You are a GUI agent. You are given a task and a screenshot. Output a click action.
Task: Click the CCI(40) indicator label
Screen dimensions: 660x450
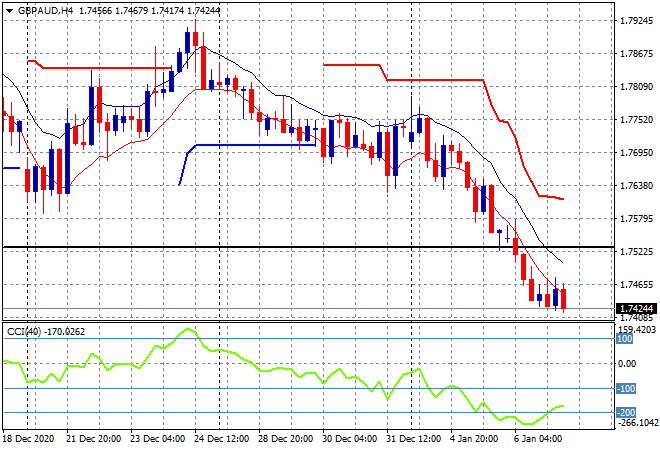click(x=24, y=332)
